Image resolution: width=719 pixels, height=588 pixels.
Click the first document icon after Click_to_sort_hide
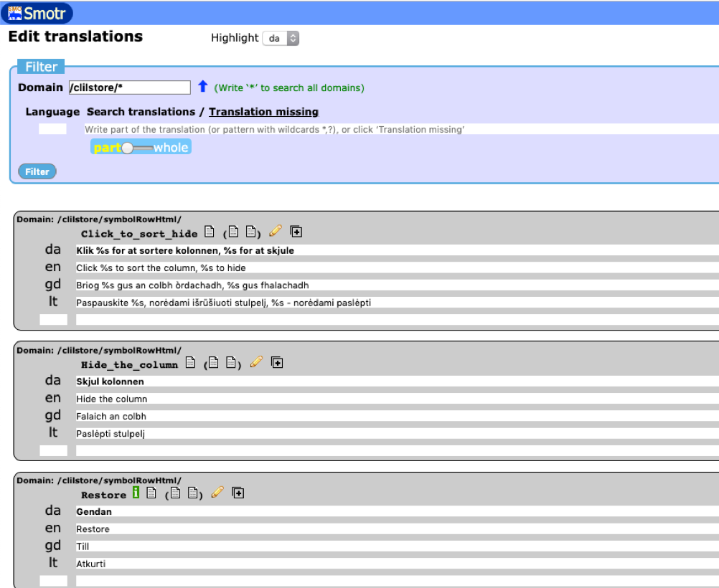pyautogui.click(x=210, y=232)
